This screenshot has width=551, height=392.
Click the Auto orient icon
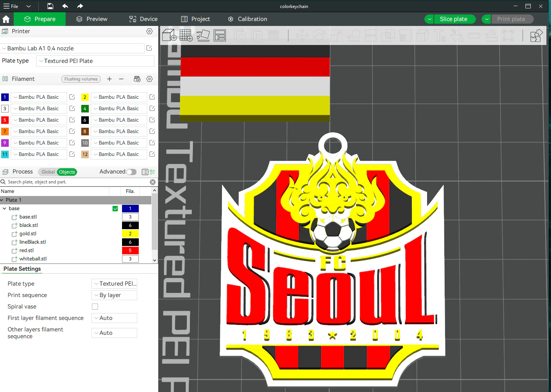tap(203, 35)
